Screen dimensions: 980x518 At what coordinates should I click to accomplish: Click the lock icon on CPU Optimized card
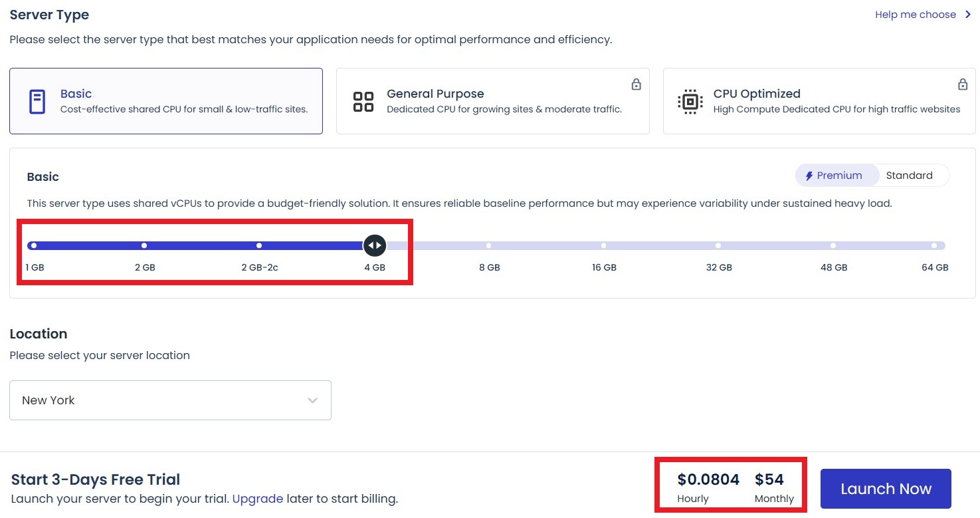(963, 84)
